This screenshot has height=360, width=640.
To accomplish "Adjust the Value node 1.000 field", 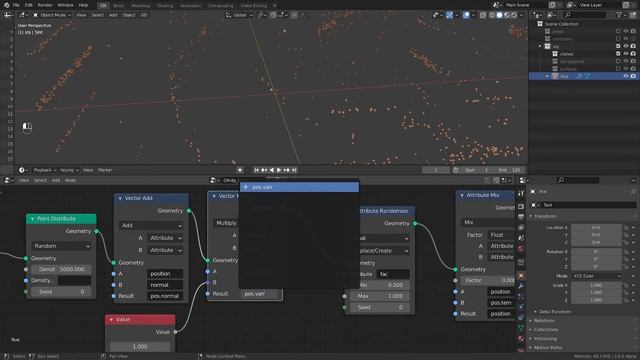I will 140,347.
